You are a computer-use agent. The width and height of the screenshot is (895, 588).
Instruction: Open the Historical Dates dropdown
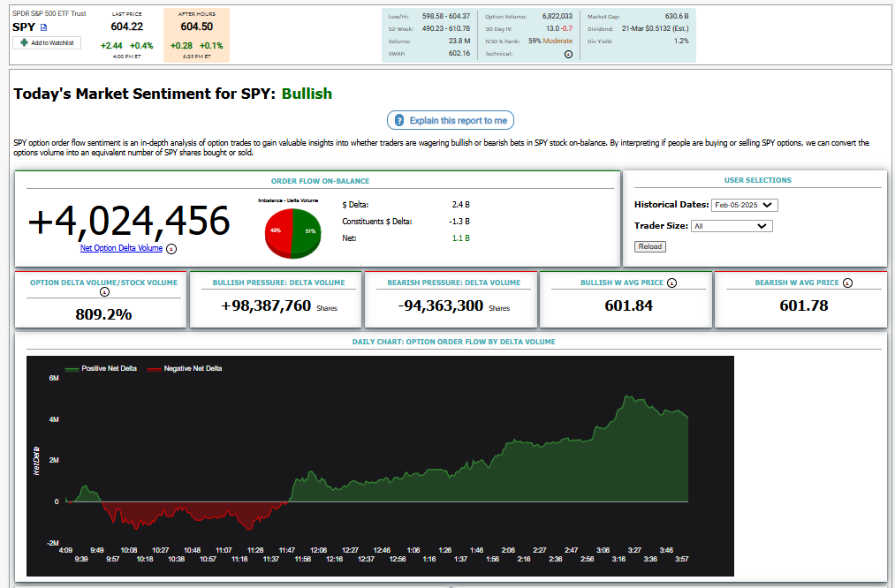click(744, 205)
